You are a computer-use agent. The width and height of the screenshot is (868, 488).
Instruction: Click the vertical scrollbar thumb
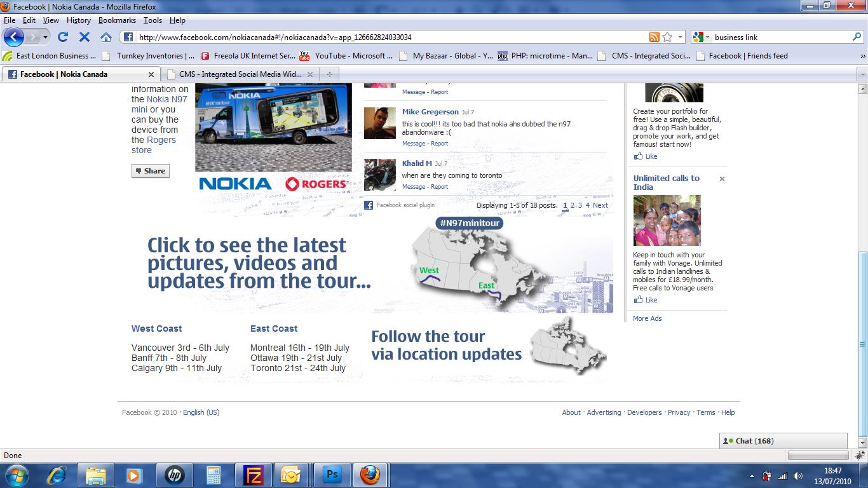tap(862, 343)
